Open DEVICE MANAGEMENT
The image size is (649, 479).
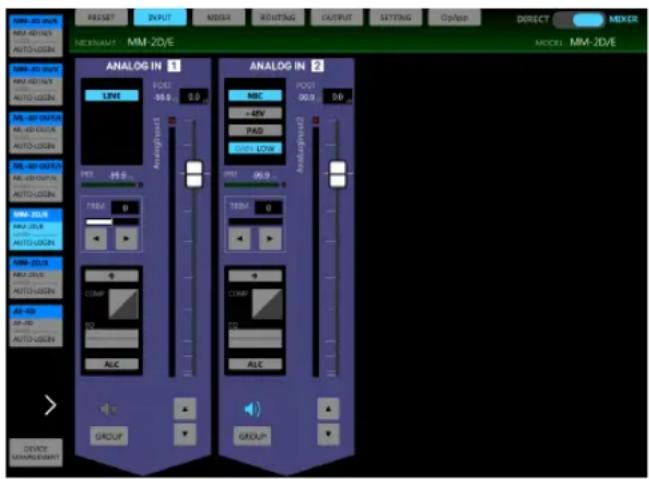(x=36, y=453)
